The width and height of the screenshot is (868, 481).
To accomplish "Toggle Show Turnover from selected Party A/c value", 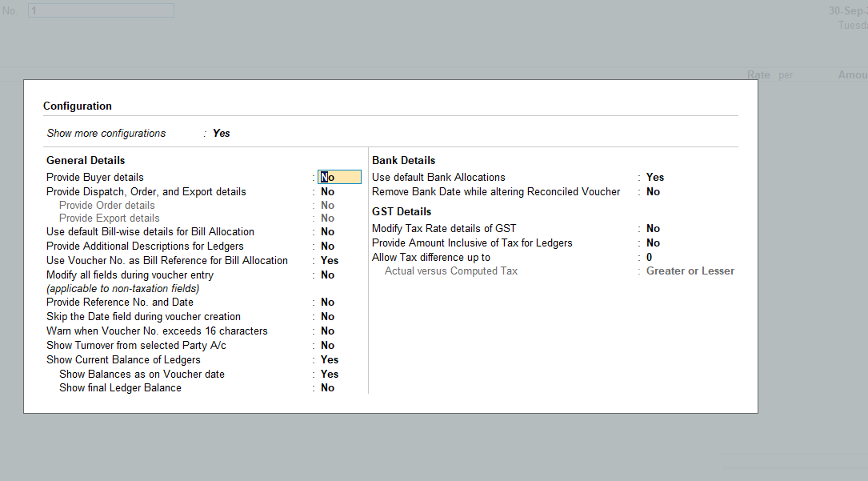I will 327,345.
